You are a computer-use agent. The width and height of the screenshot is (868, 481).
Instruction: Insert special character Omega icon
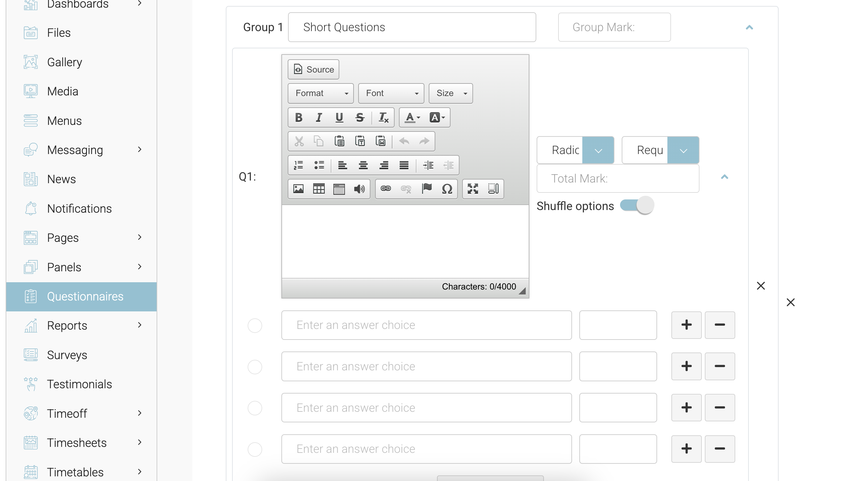(447, 189)
